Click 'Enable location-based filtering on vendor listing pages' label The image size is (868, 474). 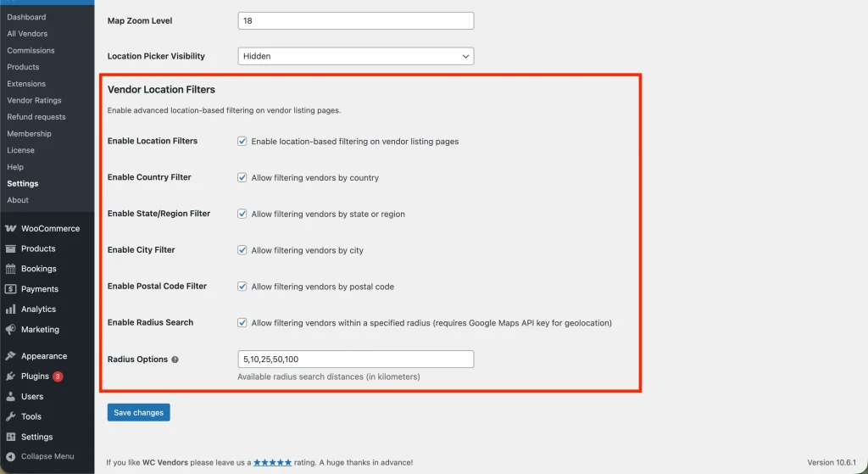pos(355,142)
